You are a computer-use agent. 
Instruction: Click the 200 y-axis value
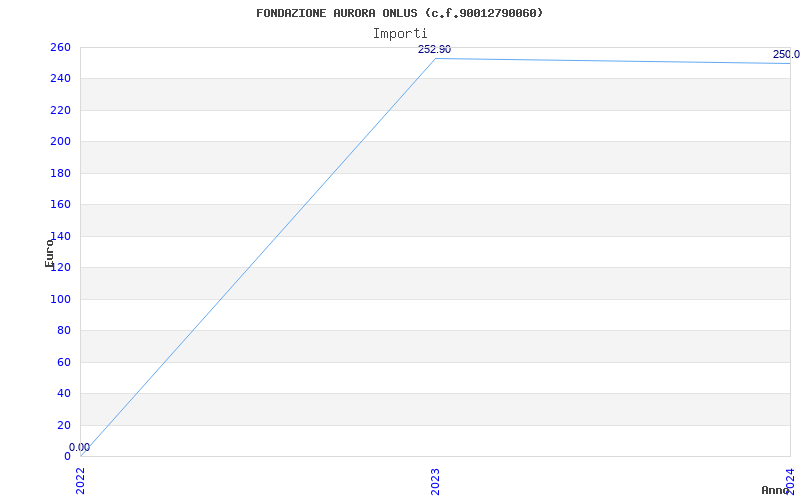(60, 141)
